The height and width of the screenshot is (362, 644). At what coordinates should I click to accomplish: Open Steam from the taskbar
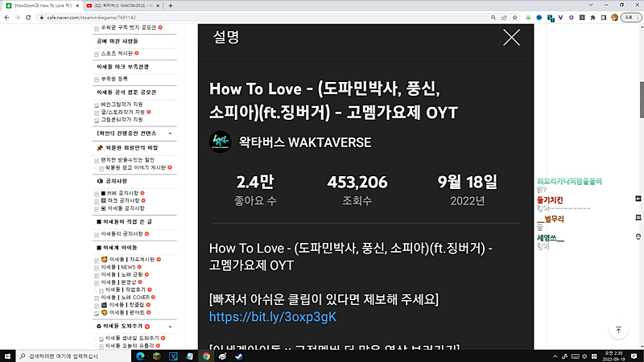tap(238, 356)
